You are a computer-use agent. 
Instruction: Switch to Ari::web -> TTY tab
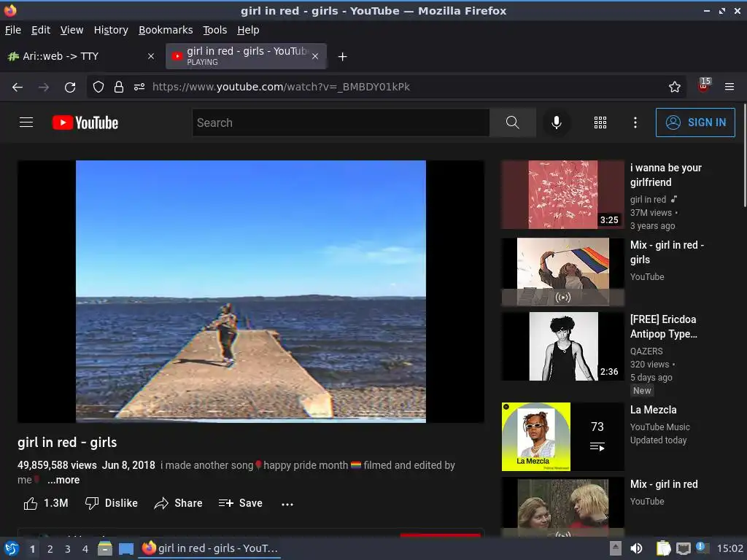[81, 56]
